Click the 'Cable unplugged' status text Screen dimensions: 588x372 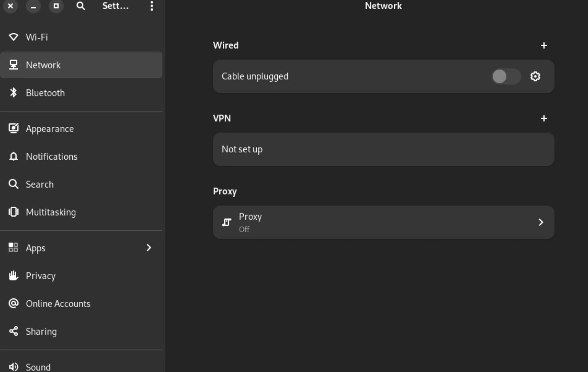tap(255, 76)
